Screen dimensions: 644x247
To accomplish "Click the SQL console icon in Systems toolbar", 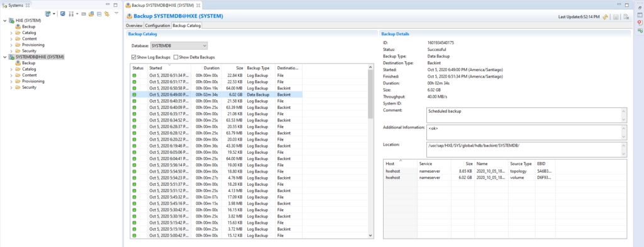I will (84, 14).
